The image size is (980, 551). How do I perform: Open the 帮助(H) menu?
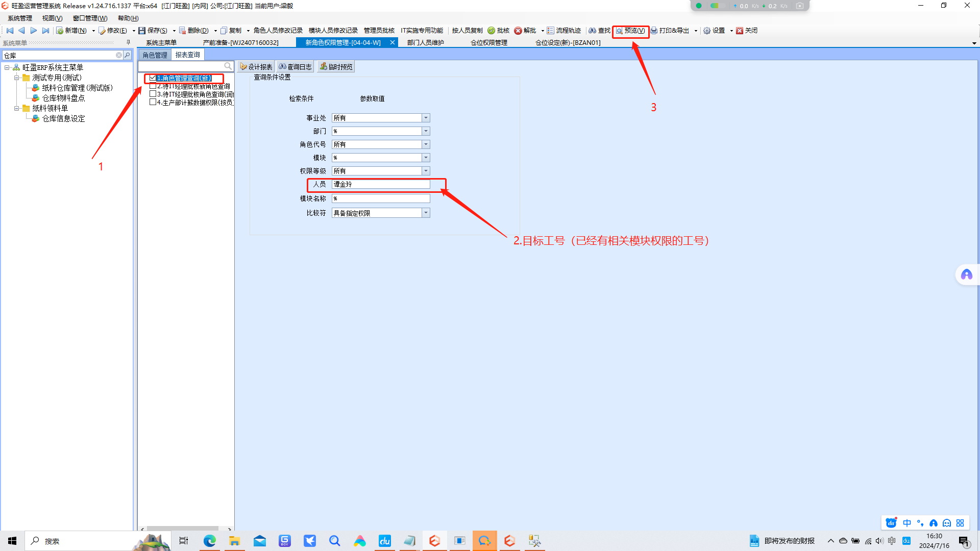(x=128, y=18)
